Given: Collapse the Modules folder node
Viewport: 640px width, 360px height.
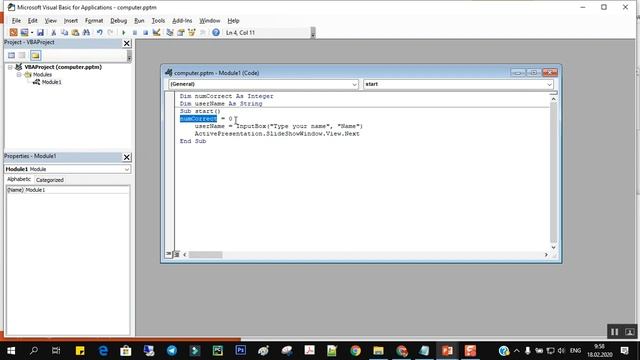Looking at the screenshot, I should [18, 75].
